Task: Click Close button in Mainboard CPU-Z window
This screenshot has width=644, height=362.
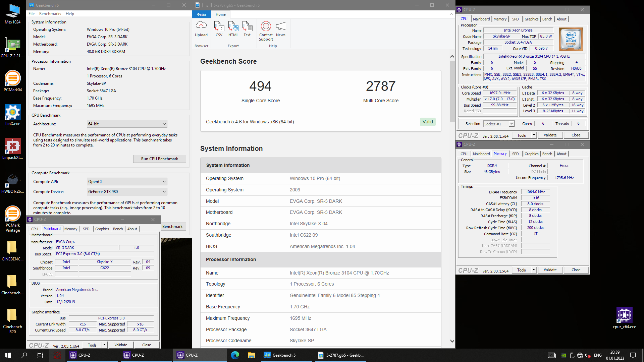Action: click(147, 345)
